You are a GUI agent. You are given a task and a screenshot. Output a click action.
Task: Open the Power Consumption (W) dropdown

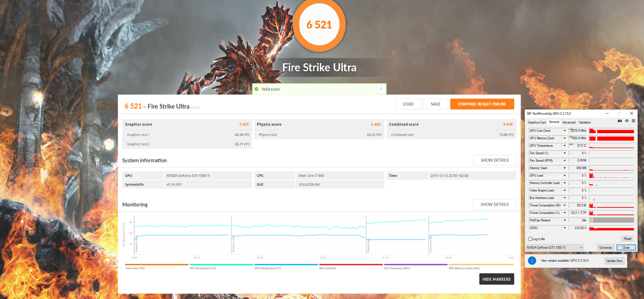click(x=565, y=206)
